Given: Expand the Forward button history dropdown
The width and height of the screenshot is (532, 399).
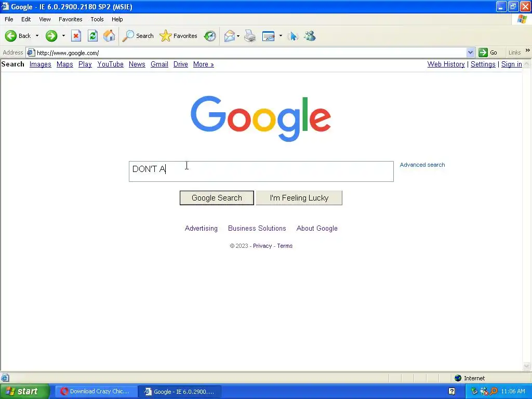Looking at the screenshot, I should [x=63, y=36].
